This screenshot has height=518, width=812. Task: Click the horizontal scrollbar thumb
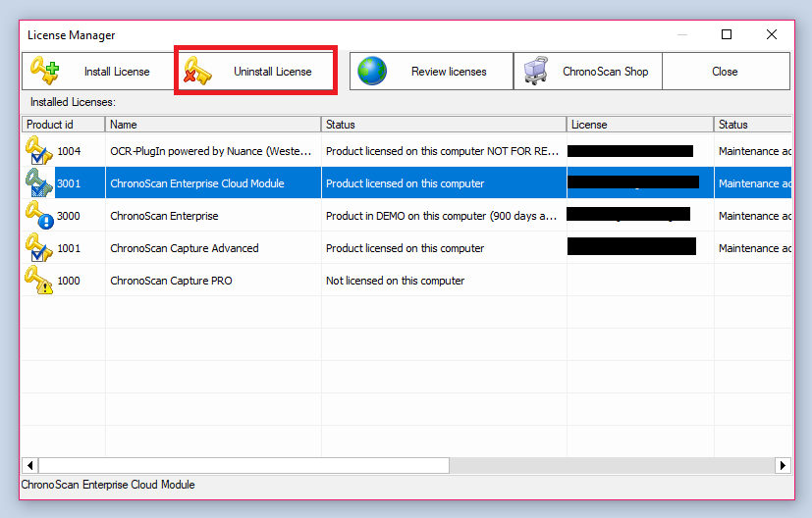244,465
